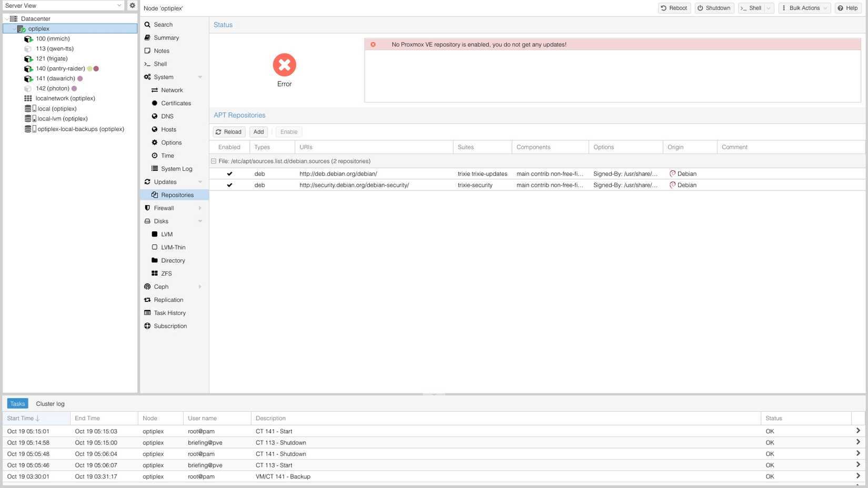Image resolution: width=868 pixels, height=488 pixels.
Task: Click the Network icon under System
Action: point(155,90)
